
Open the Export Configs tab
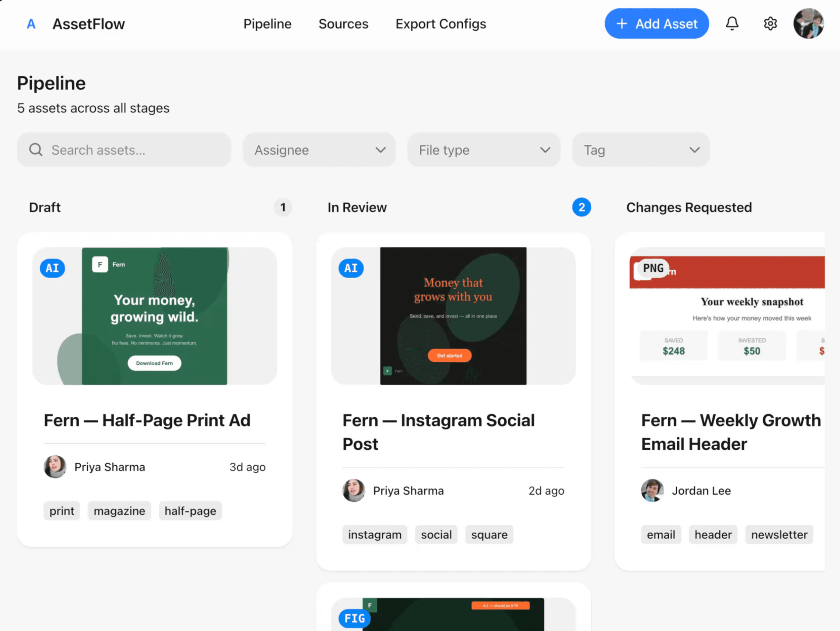tap(440, 24)
